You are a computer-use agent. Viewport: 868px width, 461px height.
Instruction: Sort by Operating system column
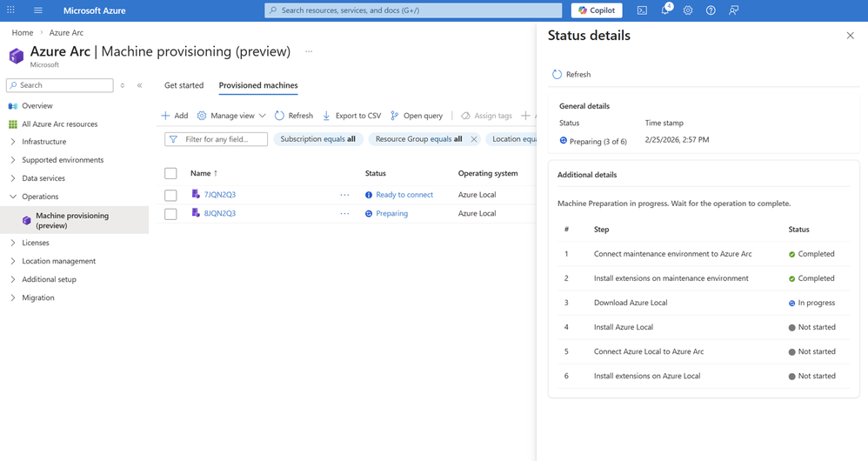(488, 173)
